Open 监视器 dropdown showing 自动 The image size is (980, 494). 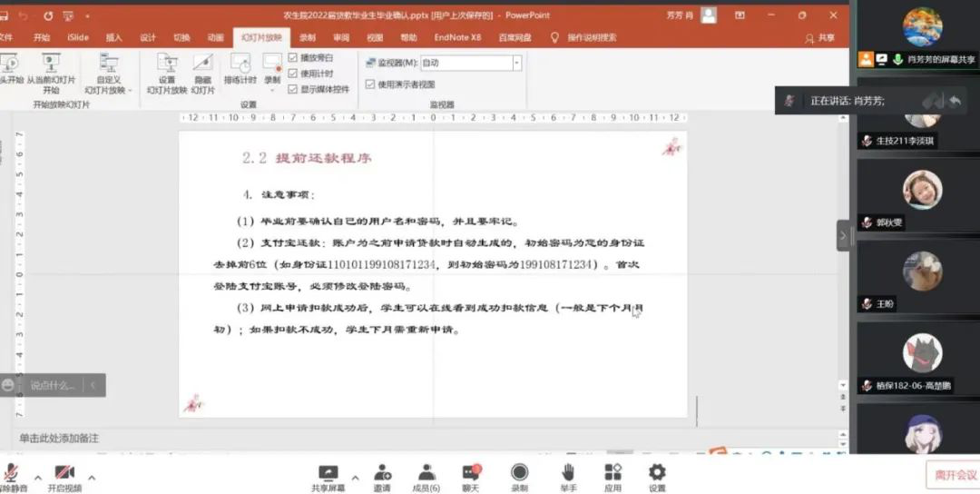[x=516, y=63]
